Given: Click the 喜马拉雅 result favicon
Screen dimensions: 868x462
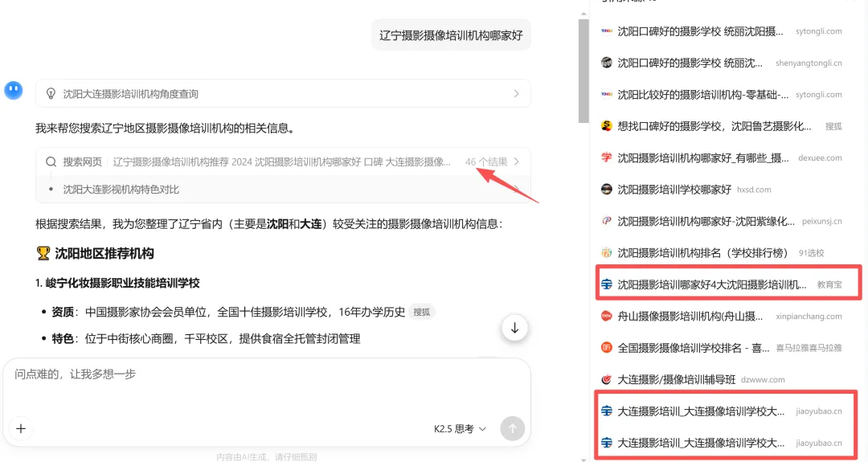Looking at the screenshot, I should (x=607, y=347).
